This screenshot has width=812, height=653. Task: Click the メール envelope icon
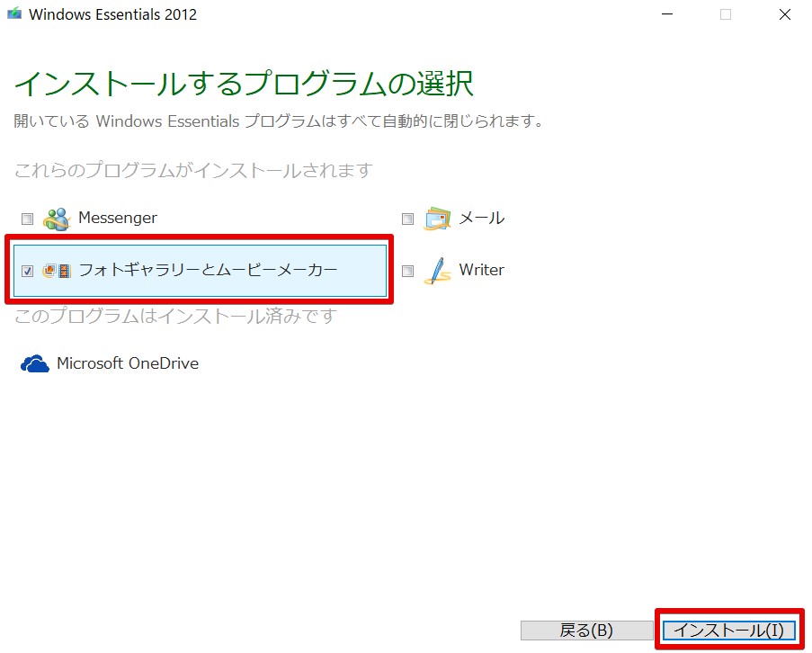tap(437, 219)
